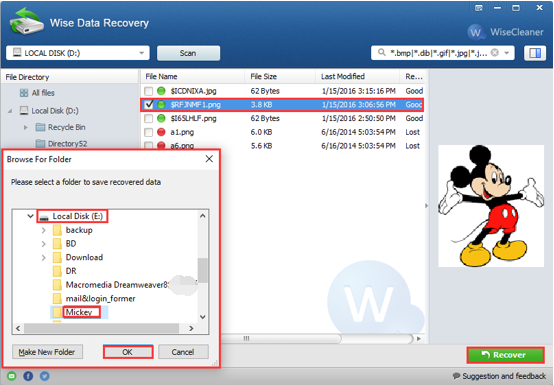Collapse Local Disk (D:) tree node
Image resolution: width=554 pixels, height=385 pixels.
coord(10,111)
